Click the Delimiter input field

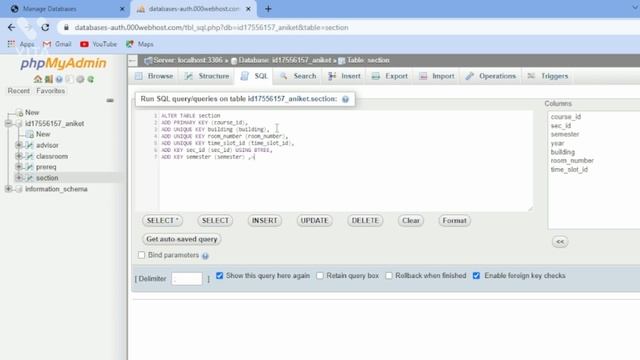(x=187, y=279)
